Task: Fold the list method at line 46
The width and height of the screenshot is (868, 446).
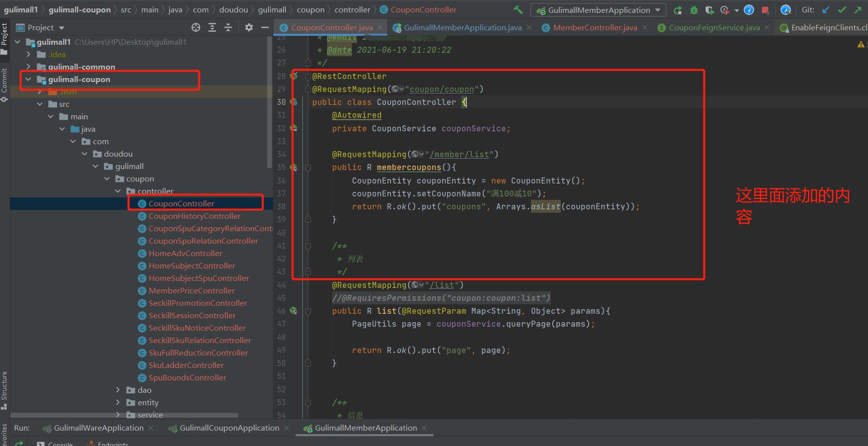Action: click(308, 311)
